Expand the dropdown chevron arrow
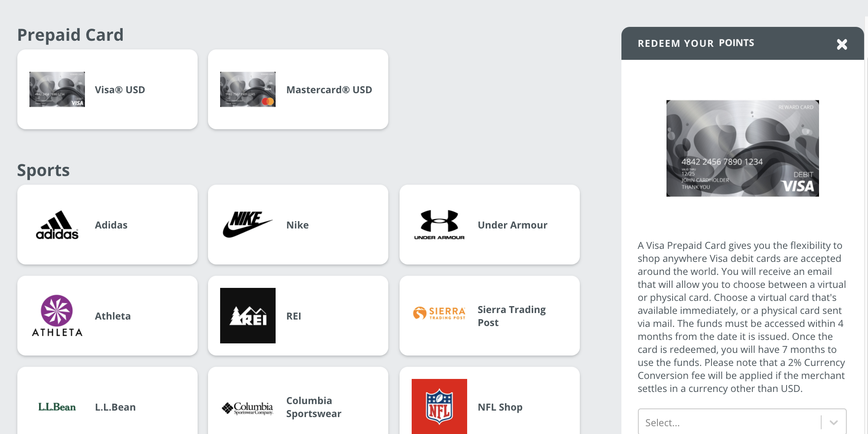 click(833, 422)
